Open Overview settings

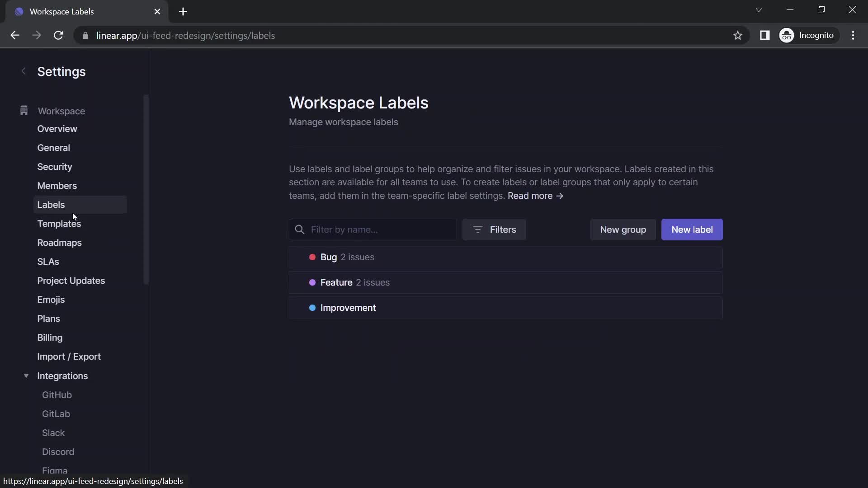[57, 129]
